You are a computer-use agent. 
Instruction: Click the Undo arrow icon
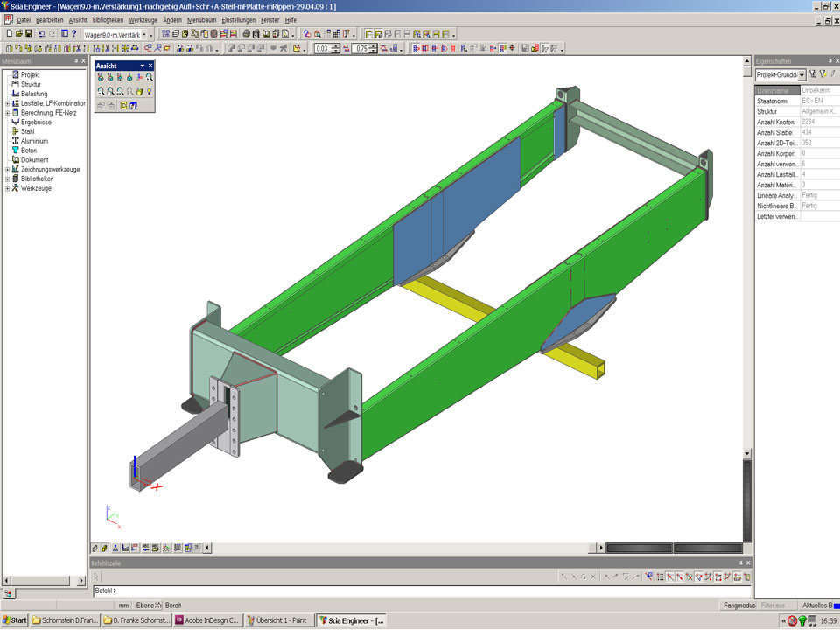click(41, 33)
